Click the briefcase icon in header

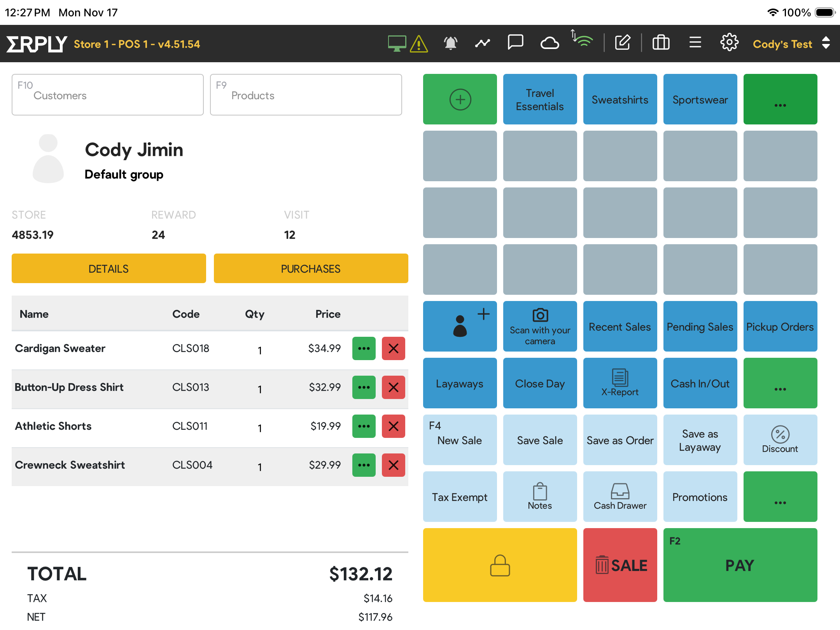point(661,43)
